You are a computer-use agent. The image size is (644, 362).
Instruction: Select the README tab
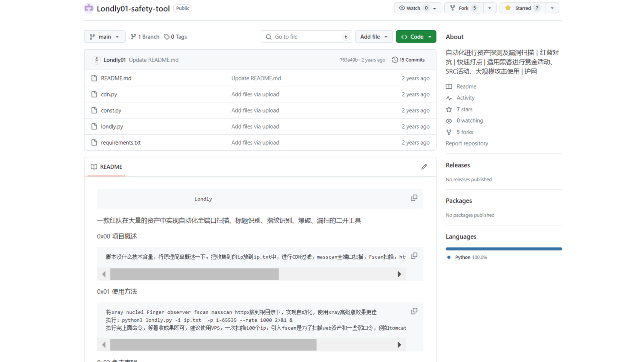(106, 167)
